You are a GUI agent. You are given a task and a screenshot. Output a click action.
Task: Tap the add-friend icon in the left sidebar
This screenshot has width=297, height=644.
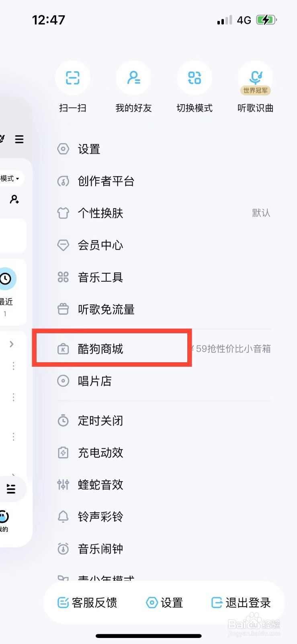[14, 200]
